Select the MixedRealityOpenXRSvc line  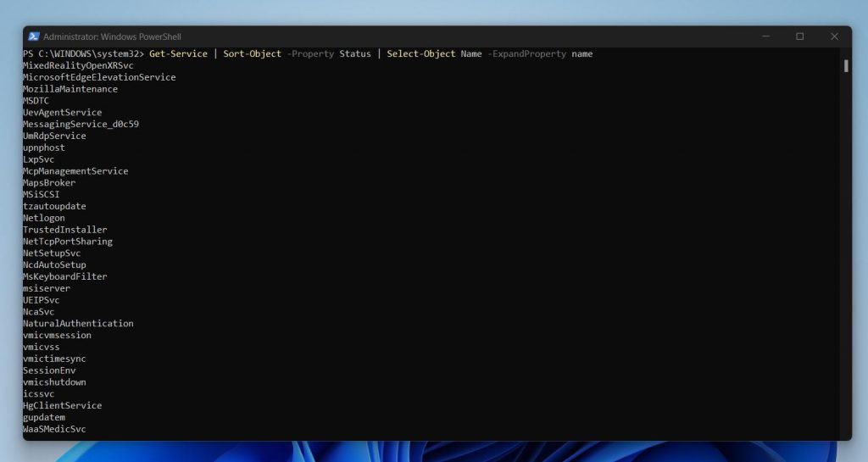pyautogui.click(x=78, y=65)
